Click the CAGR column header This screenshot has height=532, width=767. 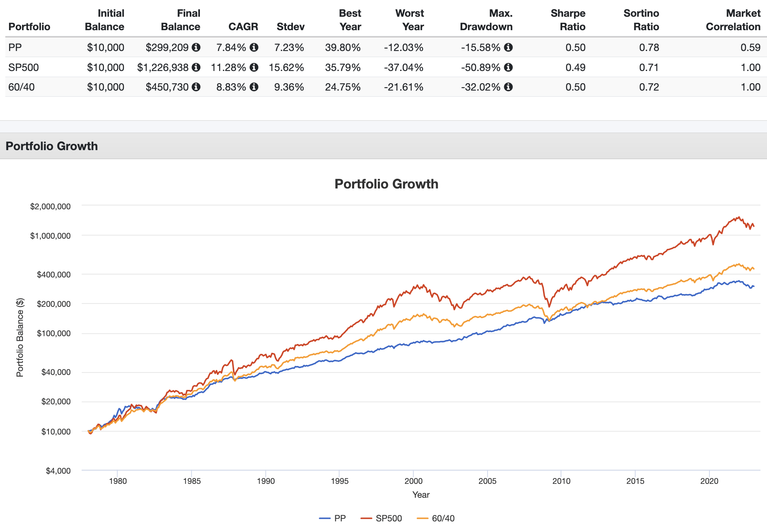243,27
